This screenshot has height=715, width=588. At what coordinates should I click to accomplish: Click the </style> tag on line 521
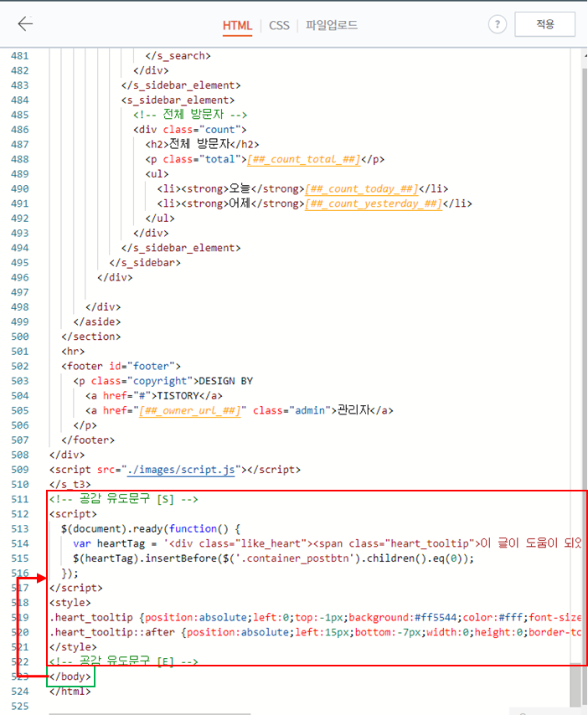[73, 647]
